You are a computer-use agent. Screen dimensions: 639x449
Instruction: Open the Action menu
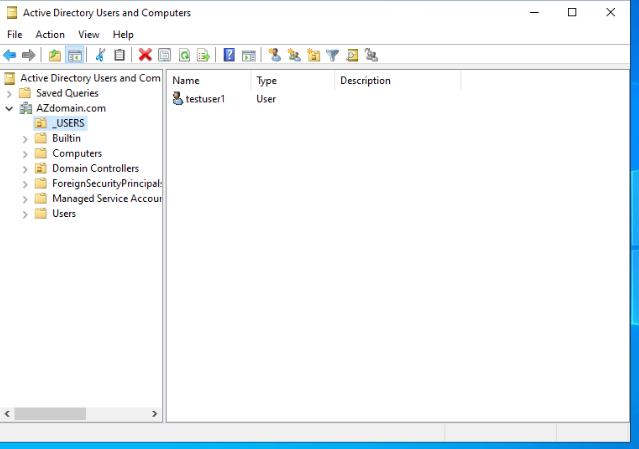click(x=50, y=35)
